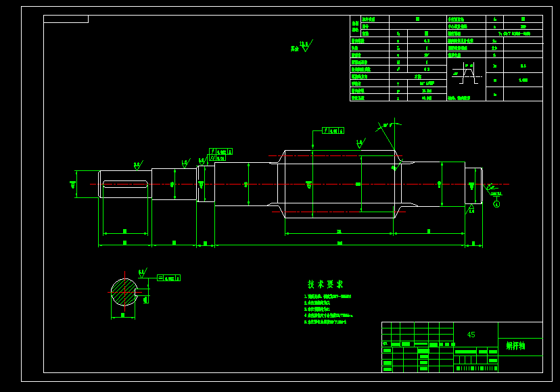The image size is (560, 392).
Task: Click the red centerline left of the shaft
Action: click(x=94, y=185)
